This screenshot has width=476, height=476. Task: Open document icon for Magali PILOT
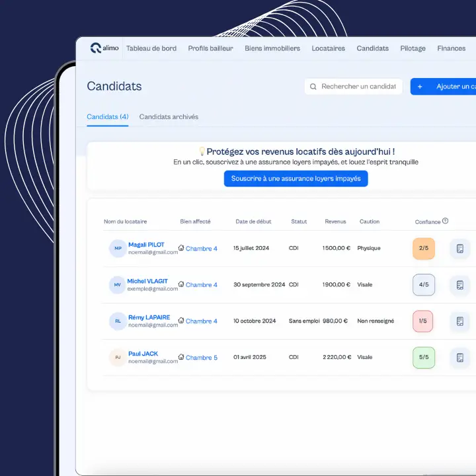[459, 249]
